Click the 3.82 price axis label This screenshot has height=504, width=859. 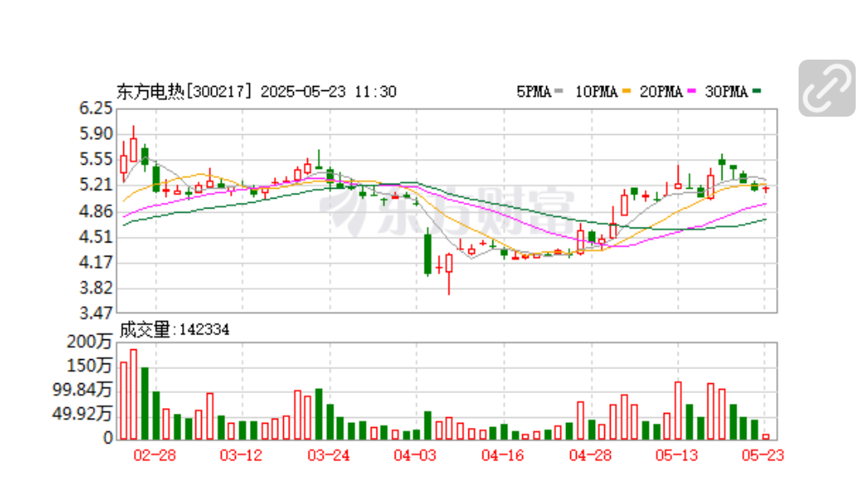[96, 288]
